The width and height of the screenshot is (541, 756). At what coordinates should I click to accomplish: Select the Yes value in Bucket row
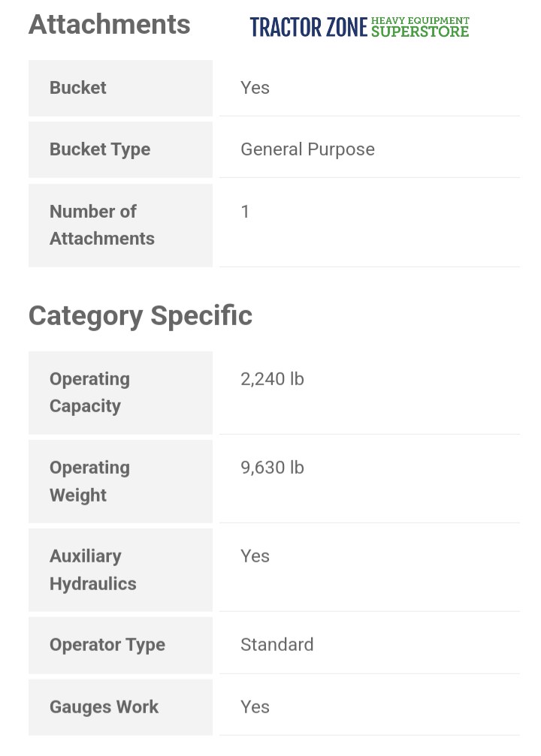tap(255, 88)
